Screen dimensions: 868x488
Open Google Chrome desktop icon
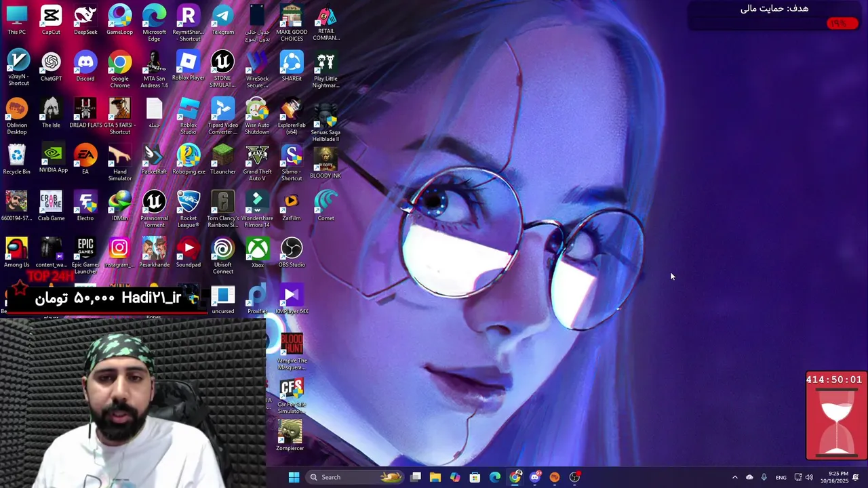(x=120, y=69)
